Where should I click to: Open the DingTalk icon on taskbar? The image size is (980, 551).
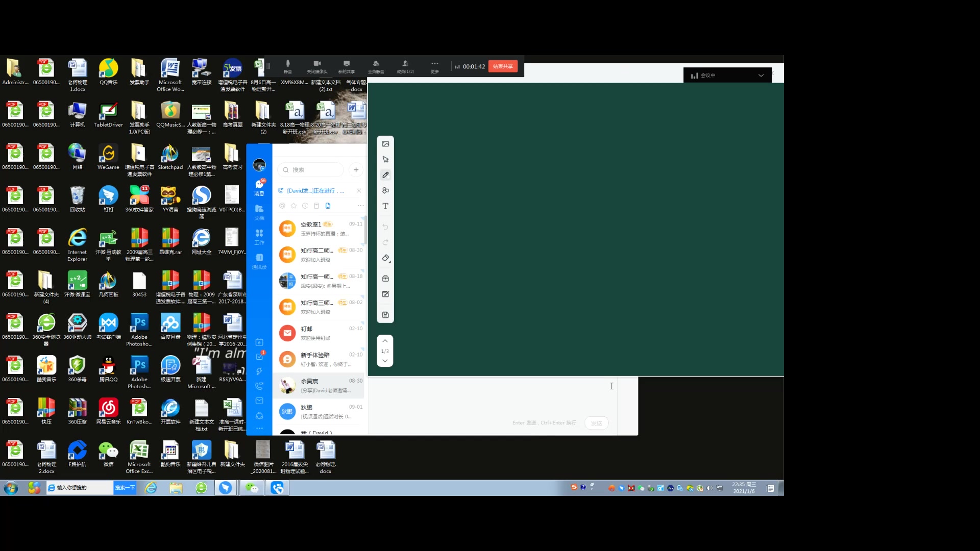[x=225, y=488]
